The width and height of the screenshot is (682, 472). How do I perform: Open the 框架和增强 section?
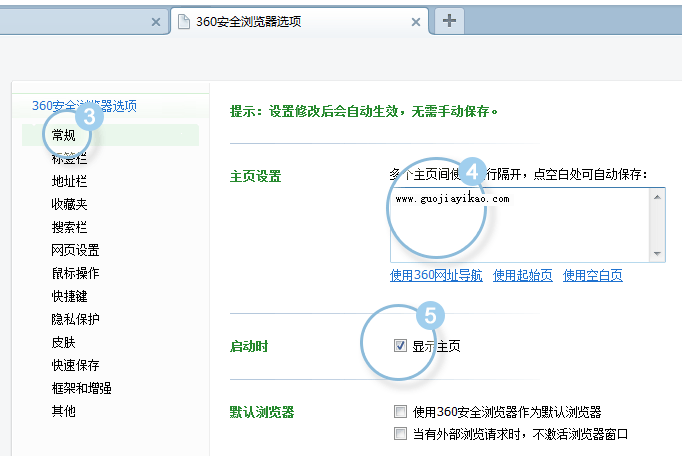coord(81,388)
